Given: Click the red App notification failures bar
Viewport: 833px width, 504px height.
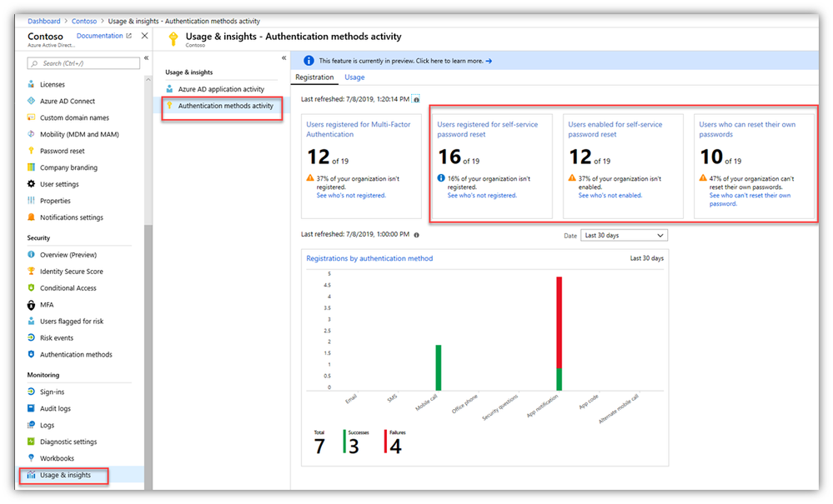Looking at the screenshot, I should (559, 322).
